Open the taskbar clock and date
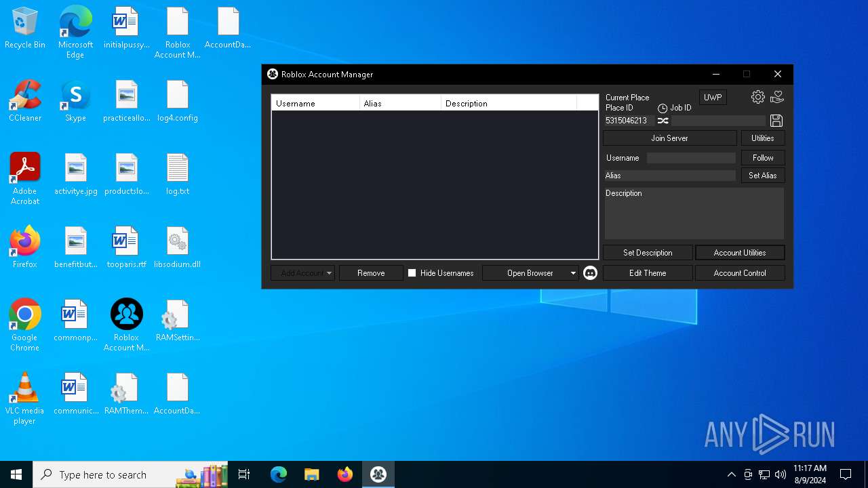Screen dimensions: 868x488 click(x=810, y=474)
